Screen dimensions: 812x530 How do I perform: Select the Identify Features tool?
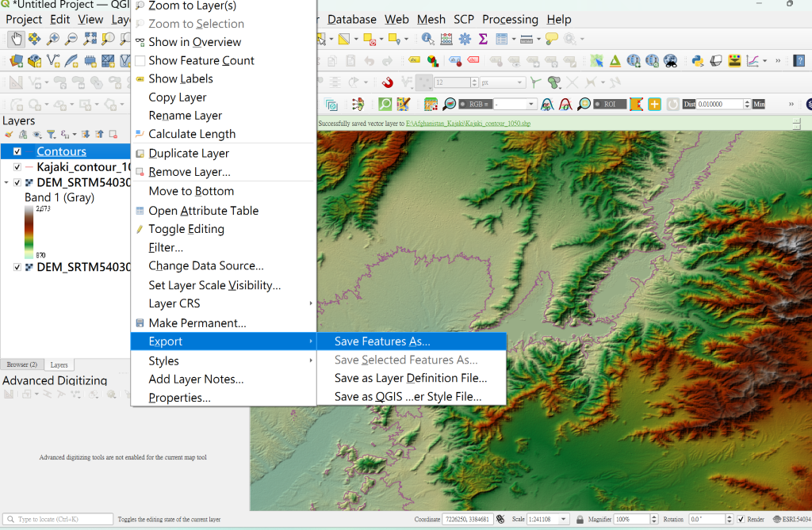[x=427, y=39]
